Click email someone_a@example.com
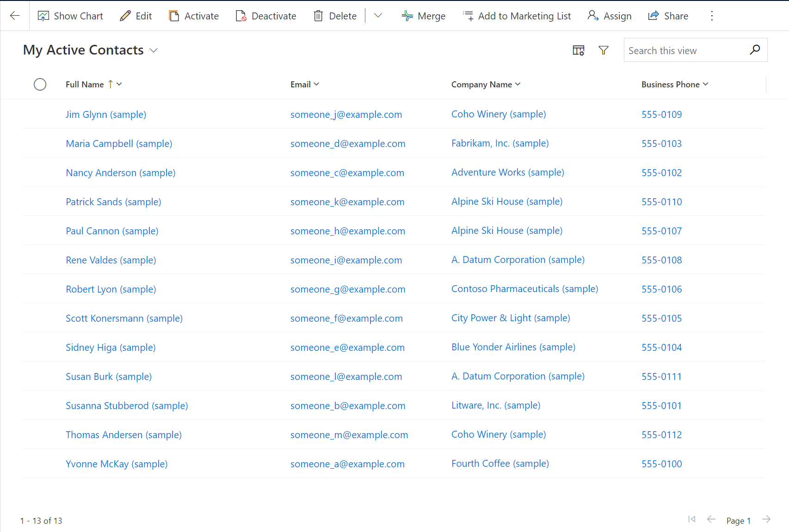The width and height of the screenshot is (789, 532). [x=347, y=464]
